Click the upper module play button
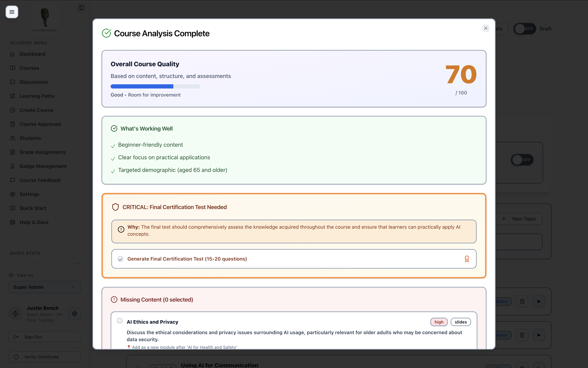588x368 pixels. 539,302
